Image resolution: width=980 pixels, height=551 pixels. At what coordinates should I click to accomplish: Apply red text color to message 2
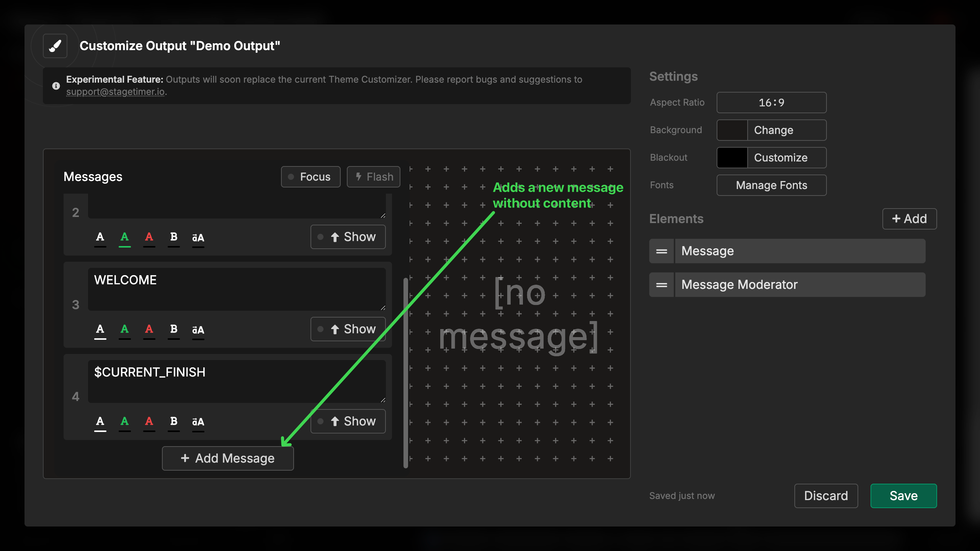pos(149,237)
